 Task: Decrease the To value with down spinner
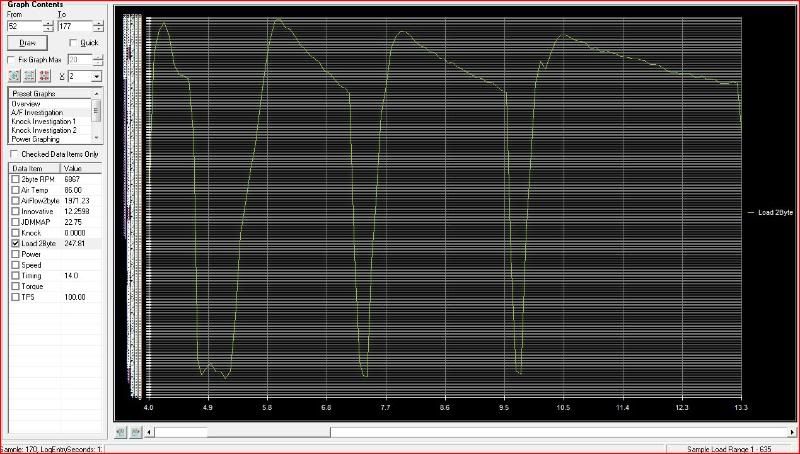99,30
